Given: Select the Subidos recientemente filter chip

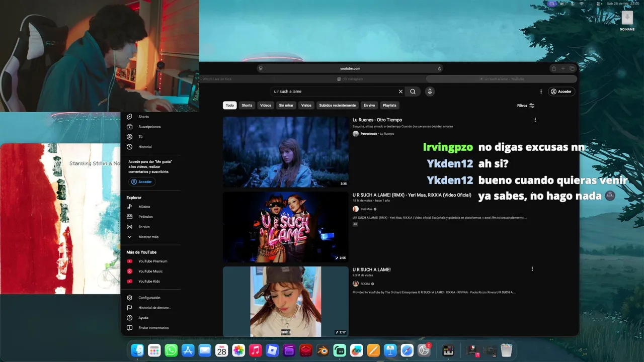Looking at the screenshot, I should [x=337, y=106].
